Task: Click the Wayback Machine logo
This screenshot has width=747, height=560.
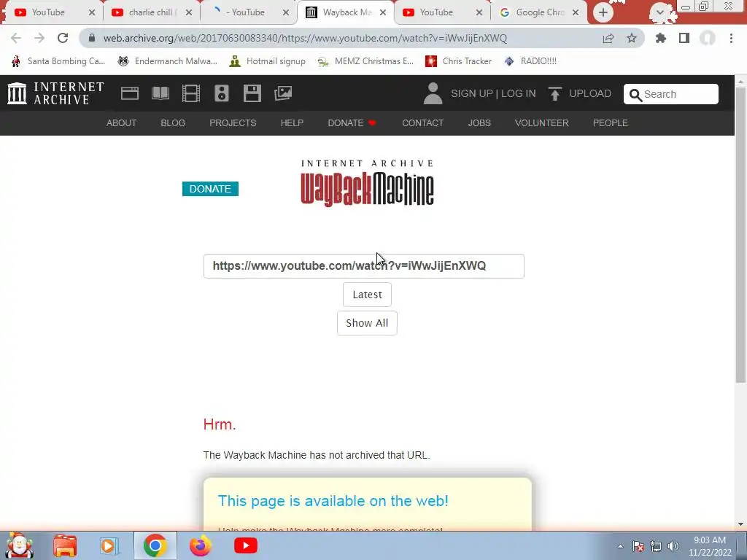Action: tap(368, 183)
